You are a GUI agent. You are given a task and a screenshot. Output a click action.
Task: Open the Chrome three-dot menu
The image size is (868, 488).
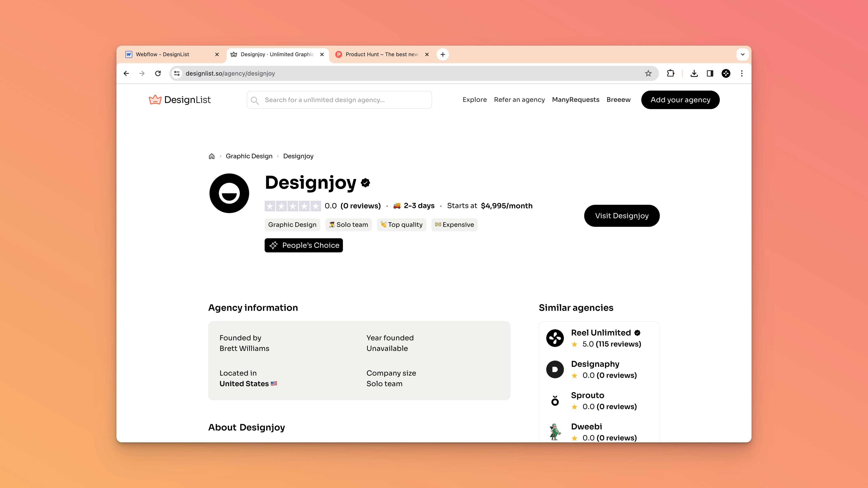click(x=742, y=73)
